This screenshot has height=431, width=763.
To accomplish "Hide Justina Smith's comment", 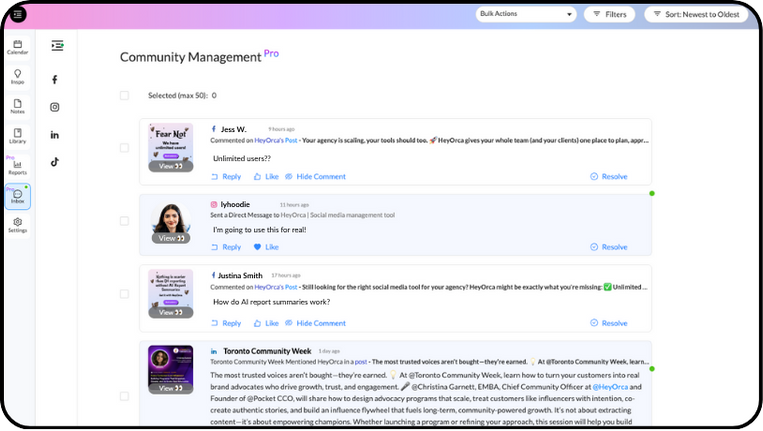I will pos(315,323).
